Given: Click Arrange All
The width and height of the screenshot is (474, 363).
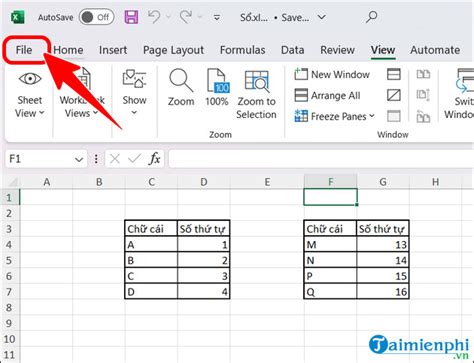Looking at the screenshot, I should coord(327,96).
